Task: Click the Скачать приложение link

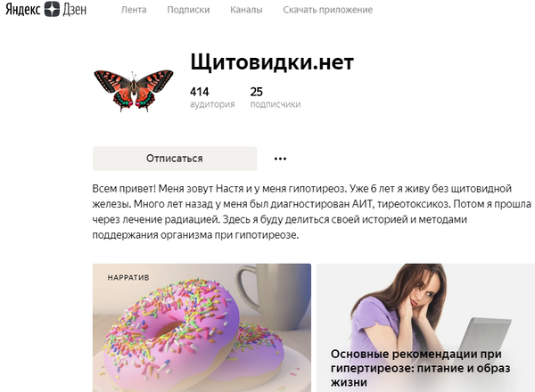Action: coord(327,10)
